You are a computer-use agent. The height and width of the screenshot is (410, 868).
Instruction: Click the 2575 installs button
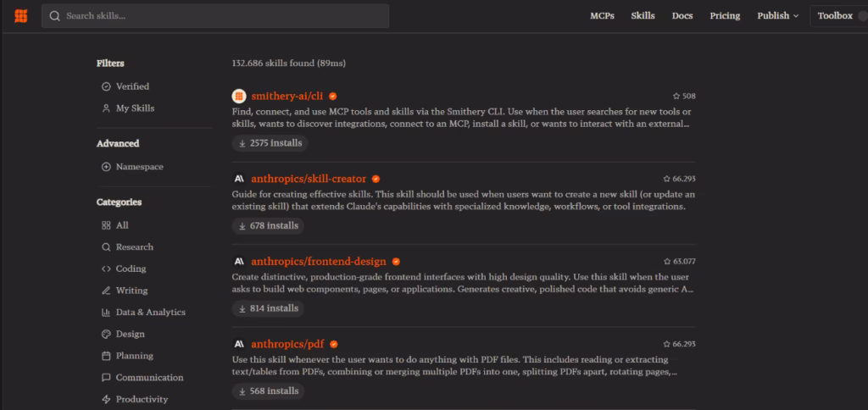click(x=270, y=143)
